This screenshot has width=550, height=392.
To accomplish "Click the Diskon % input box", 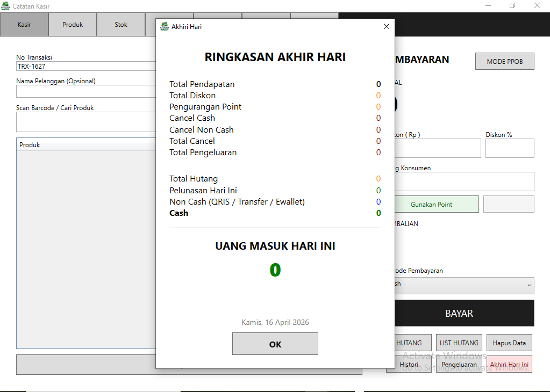I will coord(509,148).
